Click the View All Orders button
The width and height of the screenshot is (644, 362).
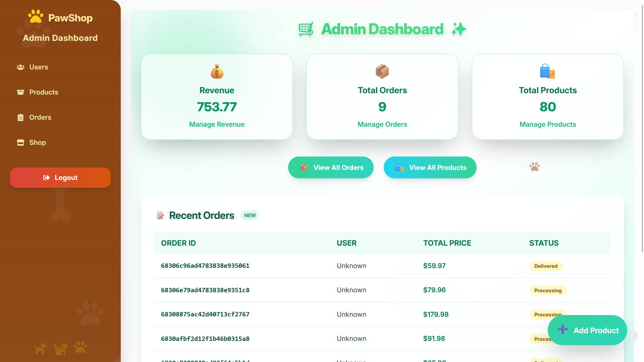point(331,168)
